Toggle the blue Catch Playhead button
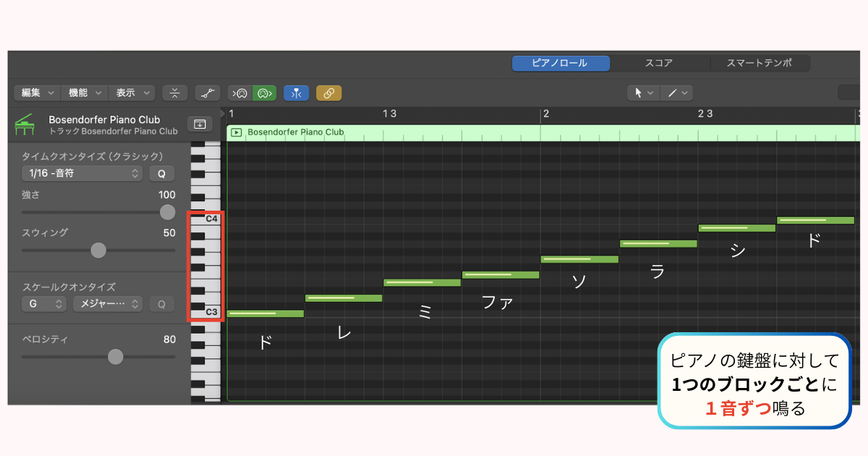The height and width of the screenshot is (456, 868). click(x=296, y=93)
